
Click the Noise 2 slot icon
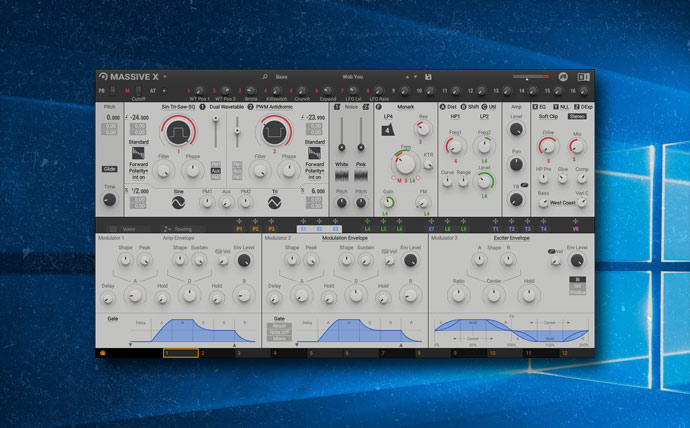(x=366, y=107)
